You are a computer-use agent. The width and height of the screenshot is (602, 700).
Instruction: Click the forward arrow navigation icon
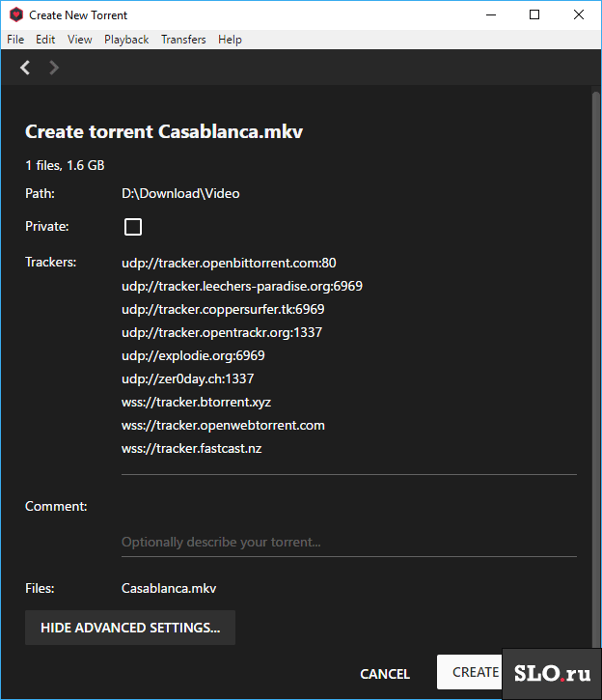pos(53,68)
